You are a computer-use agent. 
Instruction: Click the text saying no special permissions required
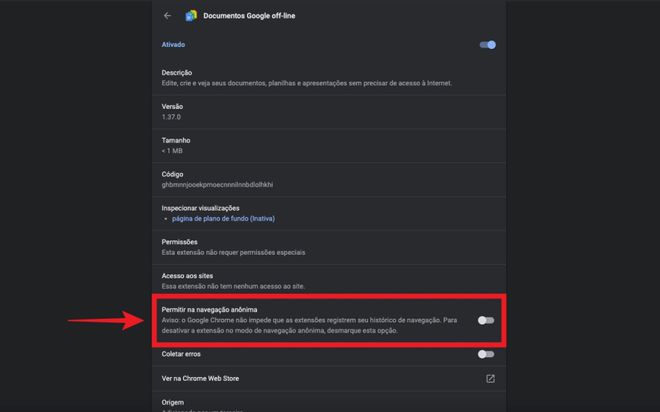coord(234,253)
